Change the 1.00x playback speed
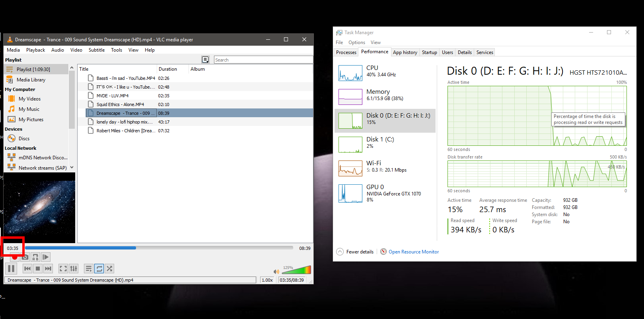The image size is (644, 319). pyautogui.click(x=267, y=280)
